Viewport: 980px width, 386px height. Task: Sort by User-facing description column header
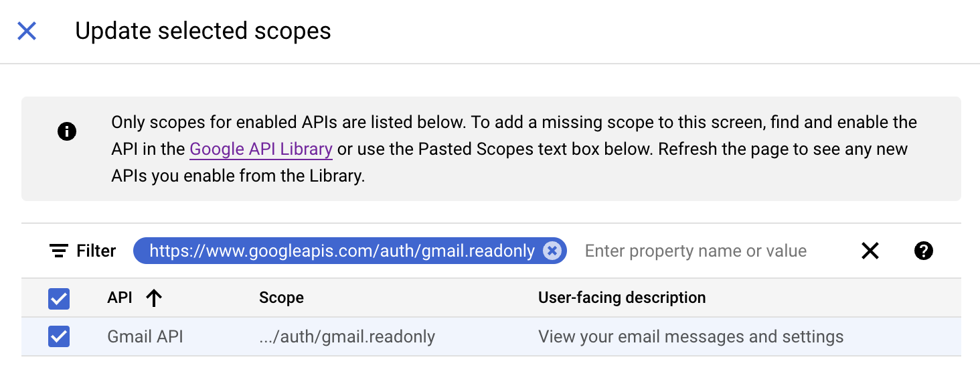622,298
